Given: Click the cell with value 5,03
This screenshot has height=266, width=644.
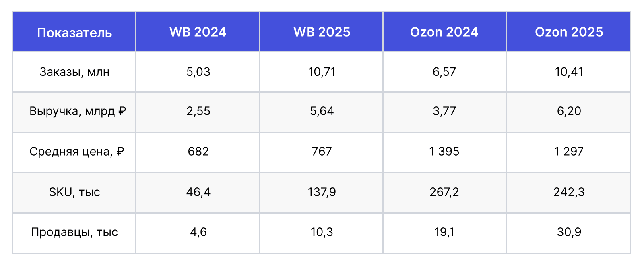Looking at the screenshot, I should click(x=198, y=72).
